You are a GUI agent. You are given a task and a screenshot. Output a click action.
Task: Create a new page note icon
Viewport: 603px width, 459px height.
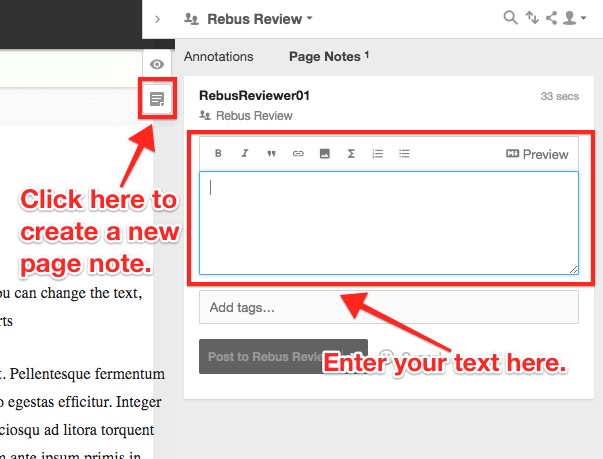pos(157,99)
